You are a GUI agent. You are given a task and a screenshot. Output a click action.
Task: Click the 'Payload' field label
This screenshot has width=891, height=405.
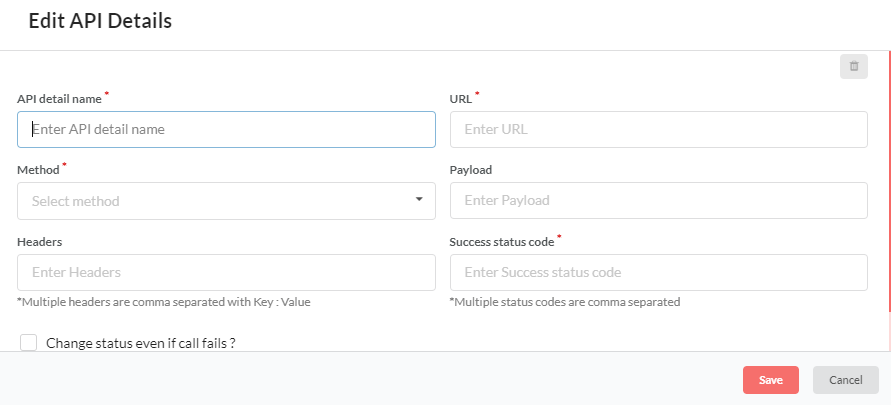click(471, 170)
